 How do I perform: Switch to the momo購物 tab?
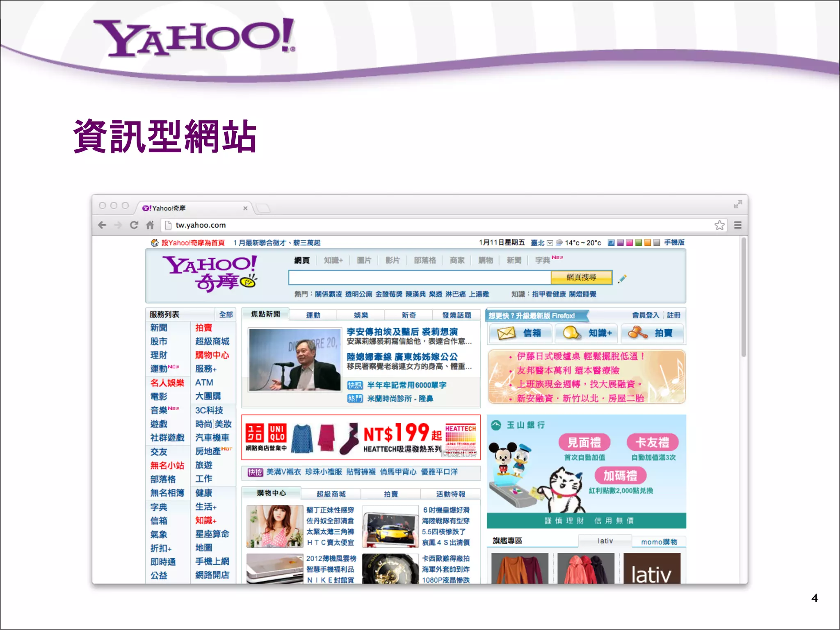(x=659, y=542)
